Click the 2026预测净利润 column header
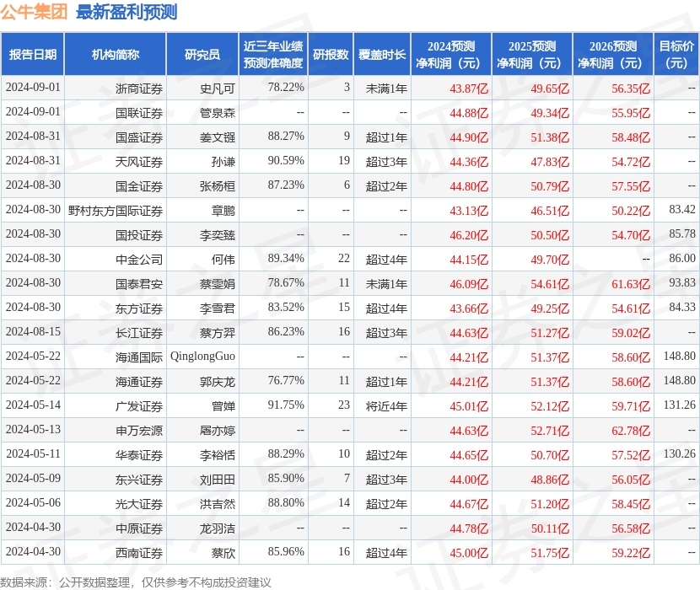Screen dimensions: 700x590 pyautogui.click(x=613, y=55)
